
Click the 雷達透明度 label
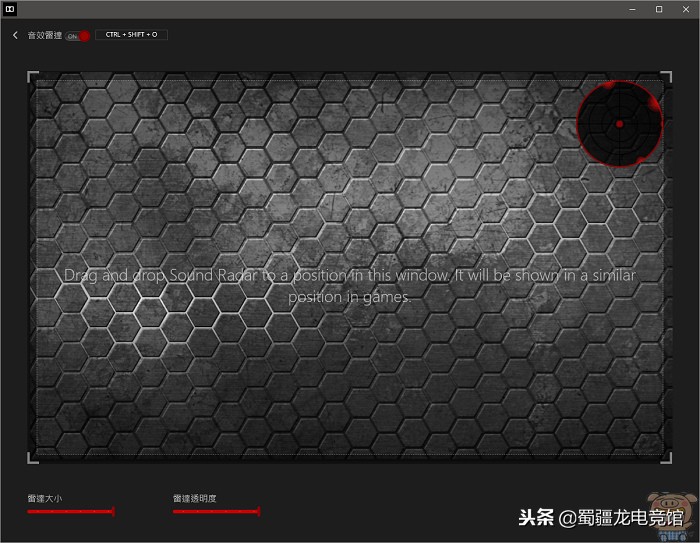pos(194,497)
